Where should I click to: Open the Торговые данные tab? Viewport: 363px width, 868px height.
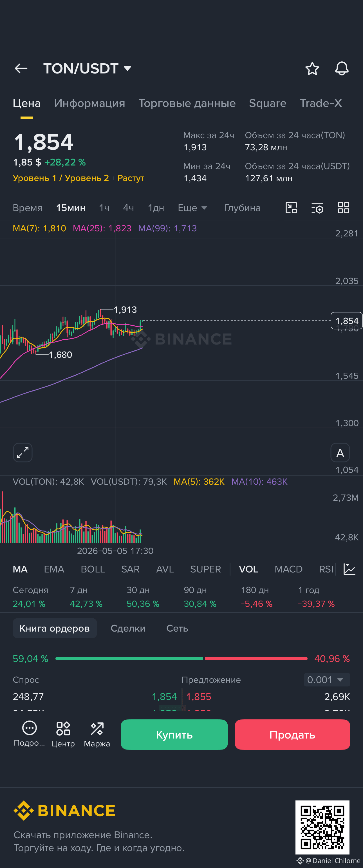[x=187, y=104]
